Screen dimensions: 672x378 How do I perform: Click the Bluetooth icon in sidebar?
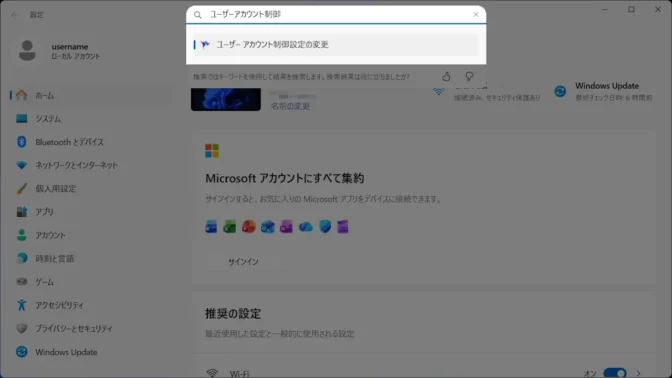pyautogui.click(x=21, y=142)
